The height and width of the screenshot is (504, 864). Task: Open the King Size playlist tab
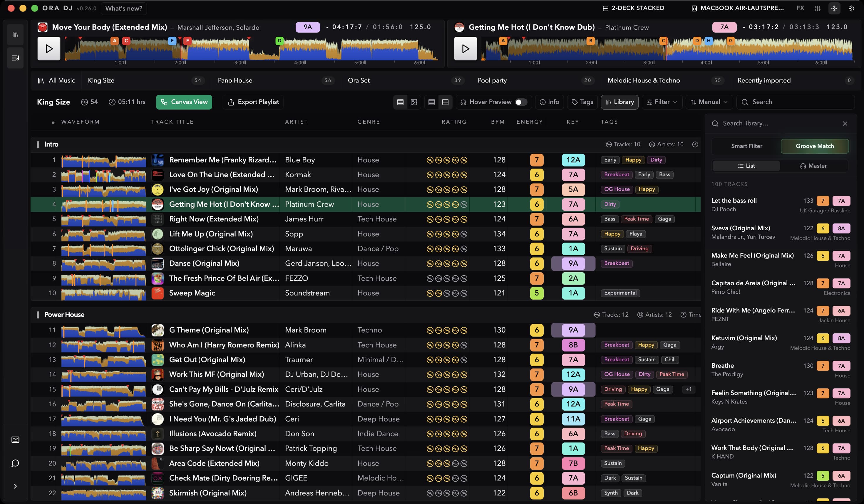(x=146, y=80)
